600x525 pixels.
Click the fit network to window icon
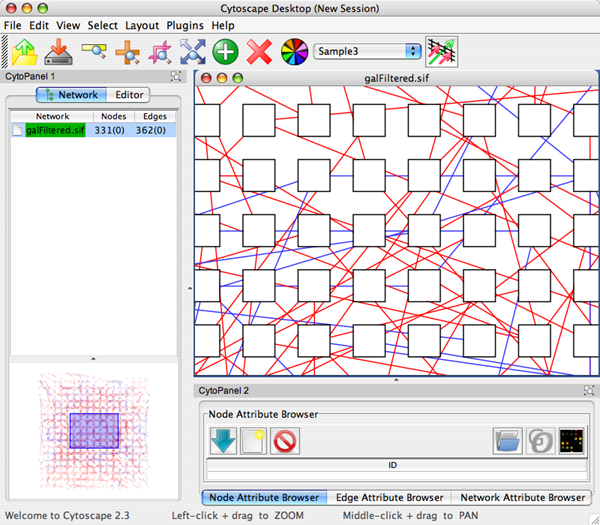tap(192, 51)
